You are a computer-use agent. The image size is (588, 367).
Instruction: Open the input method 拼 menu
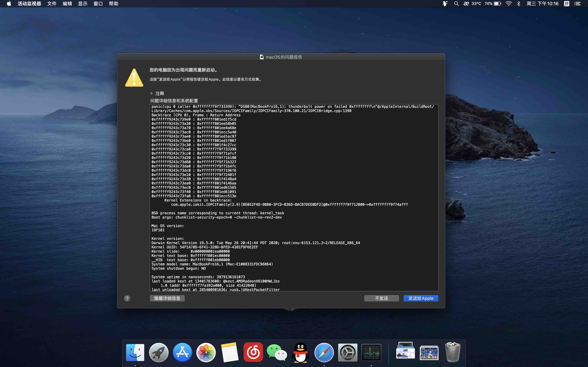tap(567, 4)
